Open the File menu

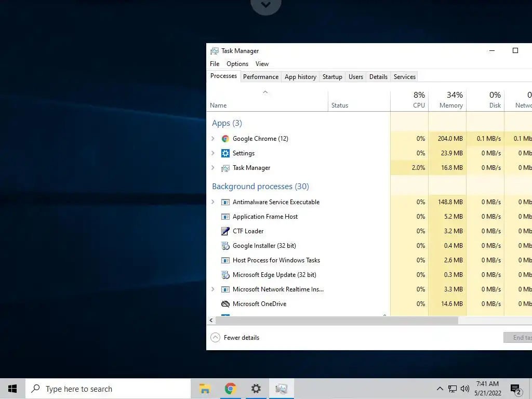(215, 64)
